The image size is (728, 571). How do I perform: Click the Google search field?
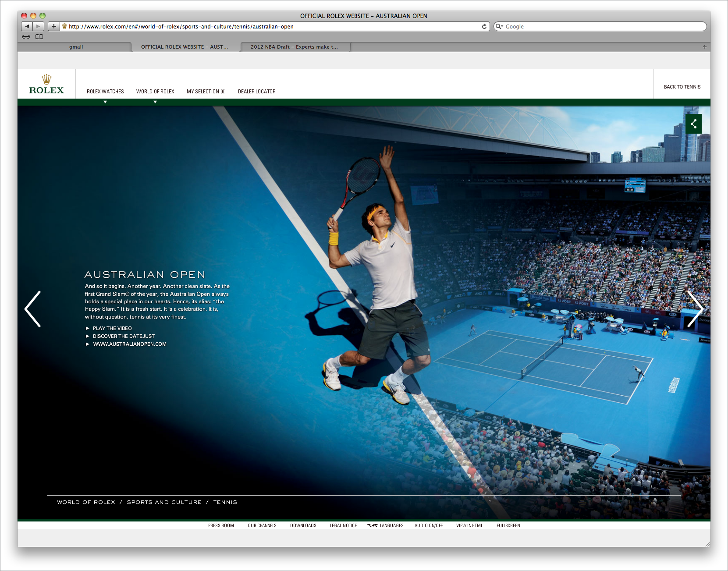point(600,26)
